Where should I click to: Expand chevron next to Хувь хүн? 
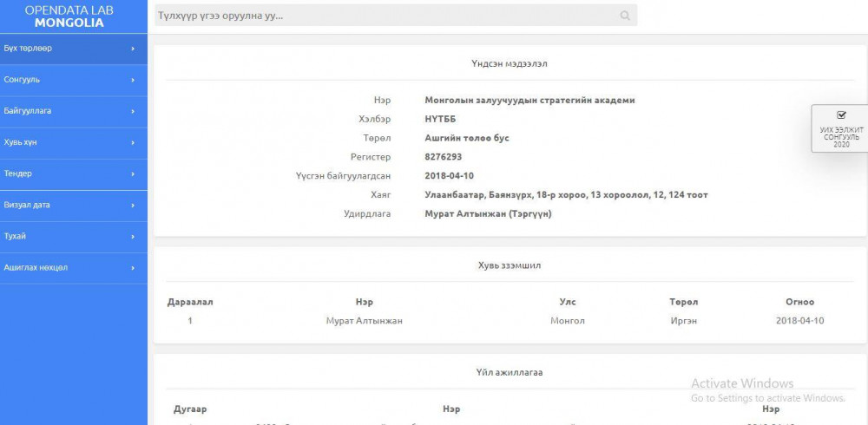click(x=133, y=143)
